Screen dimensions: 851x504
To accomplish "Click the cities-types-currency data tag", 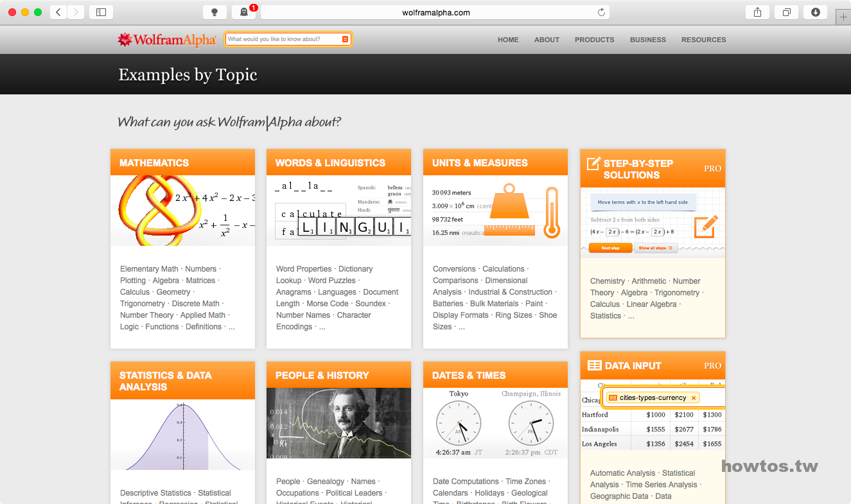I will [x=653, y=398].
